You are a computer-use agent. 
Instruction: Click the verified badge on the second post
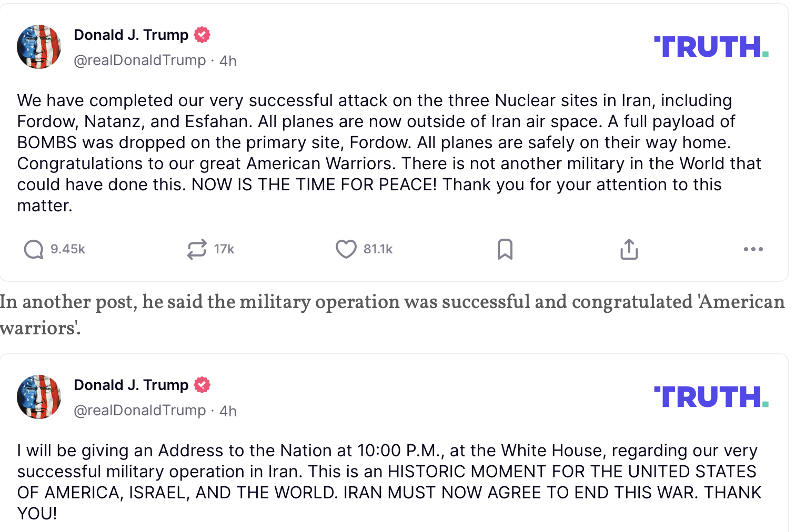(x=202, y=385)
